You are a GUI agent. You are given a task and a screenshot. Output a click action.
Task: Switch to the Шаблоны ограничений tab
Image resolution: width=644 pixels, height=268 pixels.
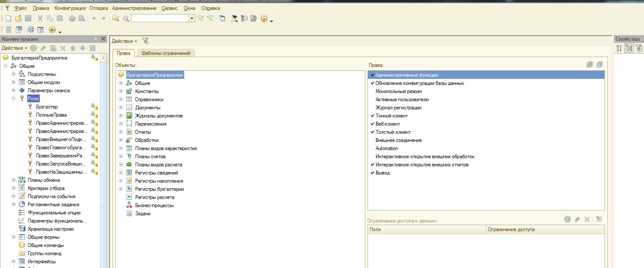[x=166, y=53]
